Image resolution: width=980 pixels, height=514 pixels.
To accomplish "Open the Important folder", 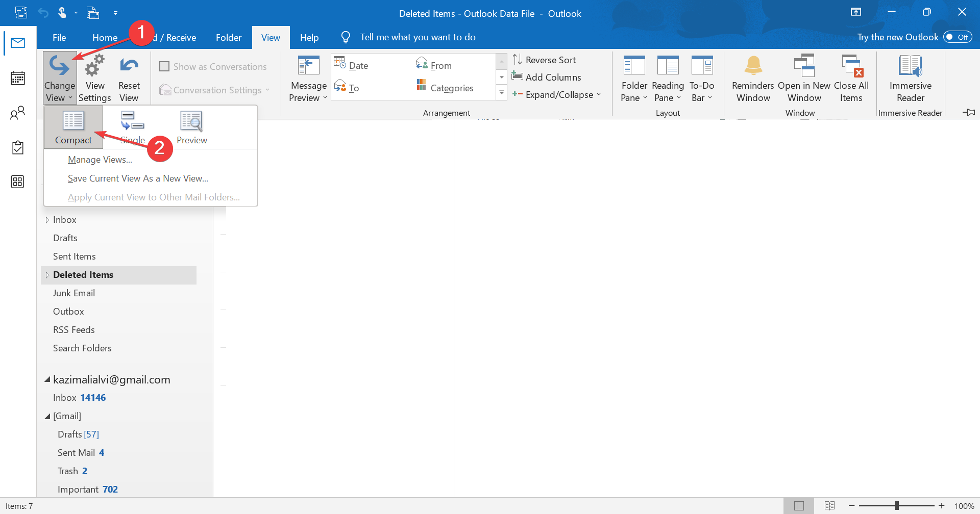I will point(88,490).
